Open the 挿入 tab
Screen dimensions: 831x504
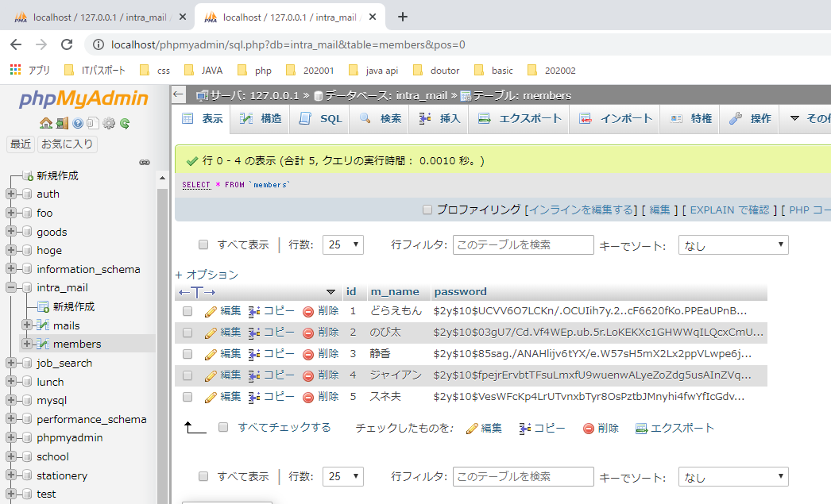[439, 118]
